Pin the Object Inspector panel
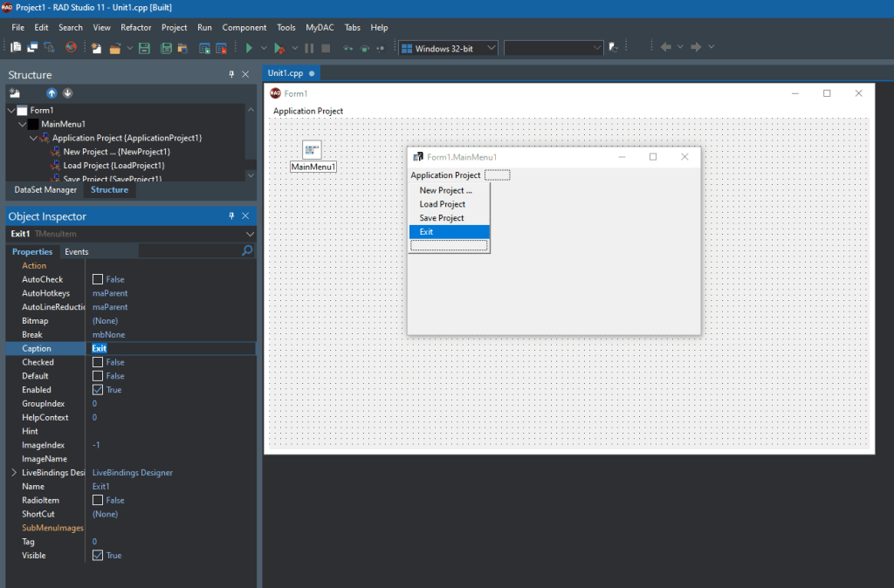The image size is (894, 588). 231,216
